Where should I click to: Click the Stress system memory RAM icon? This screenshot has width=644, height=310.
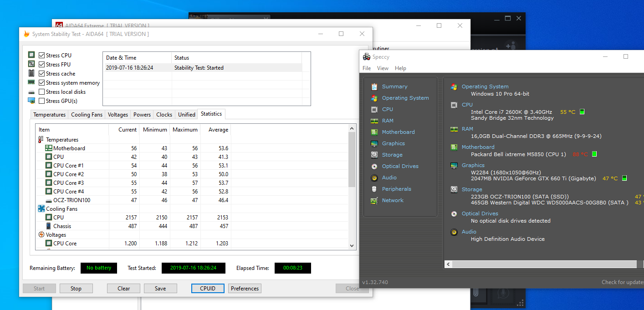(31, 82)
